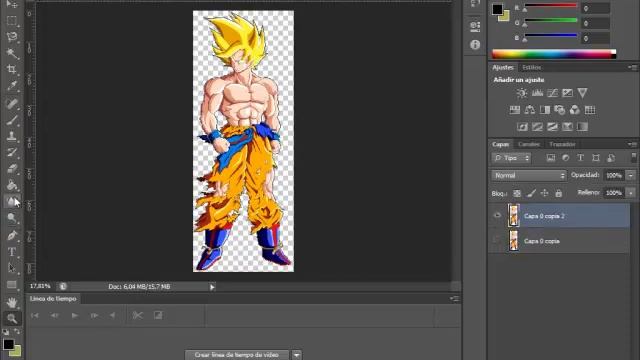The image size is (640, 360).
Task: Add a Black & White adjustment
Action: 545,110
